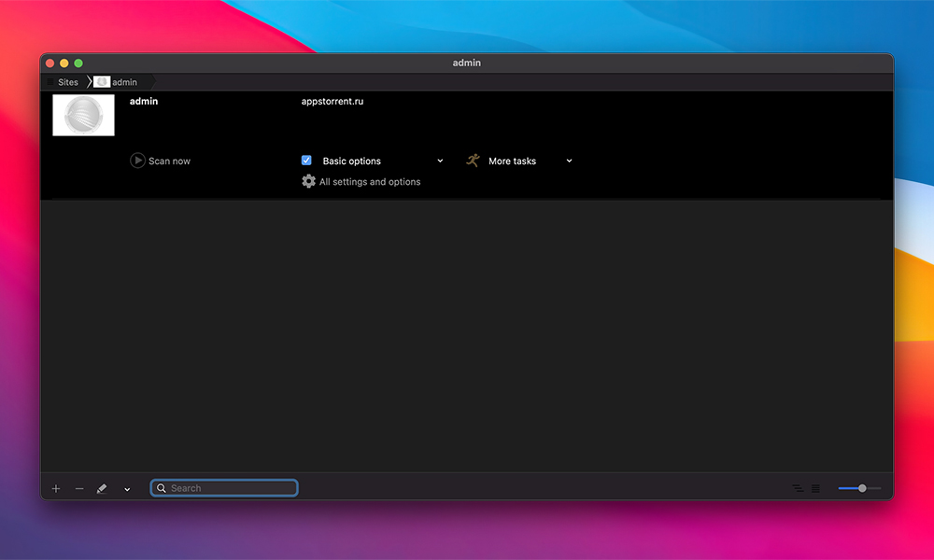Add a new site with plus icon

click(x=56, y=488)
